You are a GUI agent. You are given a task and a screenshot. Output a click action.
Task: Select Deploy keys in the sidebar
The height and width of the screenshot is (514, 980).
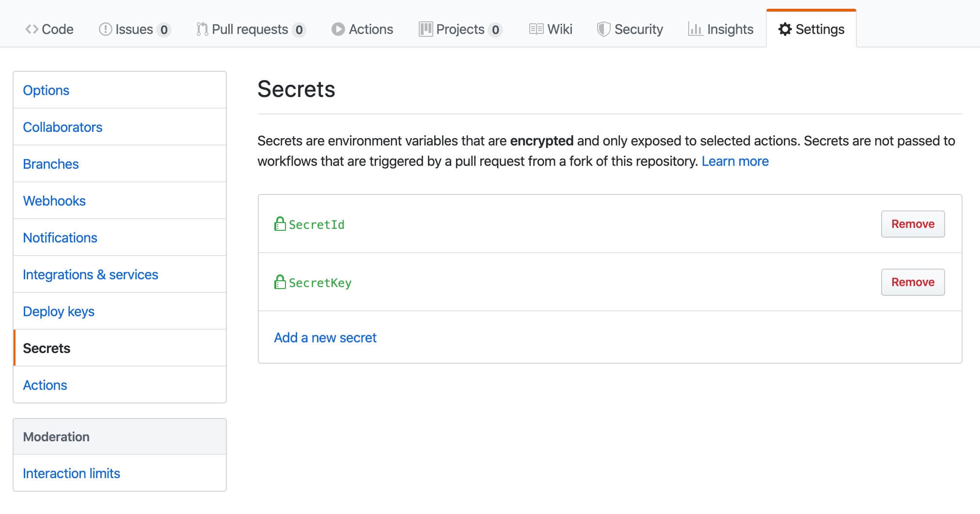(59, 311)
